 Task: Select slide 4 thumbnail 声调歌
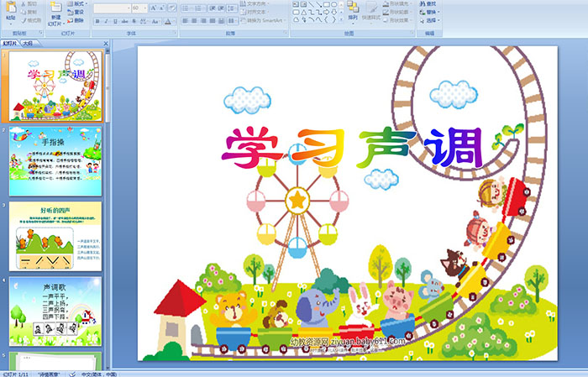(x=55, y=312)
